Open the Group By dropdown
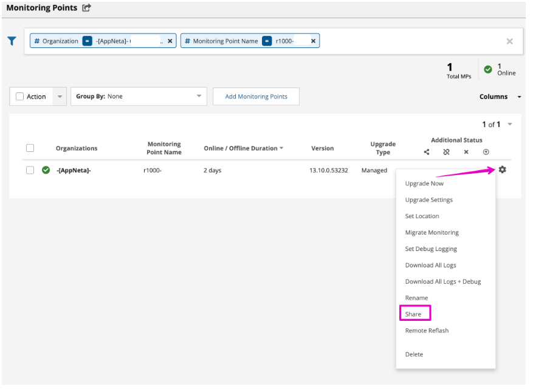The height and width of the screenshot is (392, 533). click(139, 97)
